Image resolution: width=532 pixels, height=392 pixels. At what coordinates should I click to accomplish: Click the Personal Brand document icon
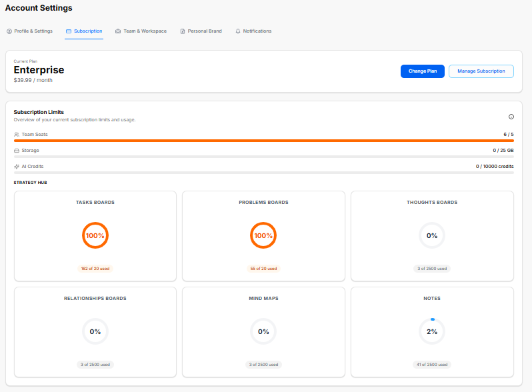tap(183, 31)
